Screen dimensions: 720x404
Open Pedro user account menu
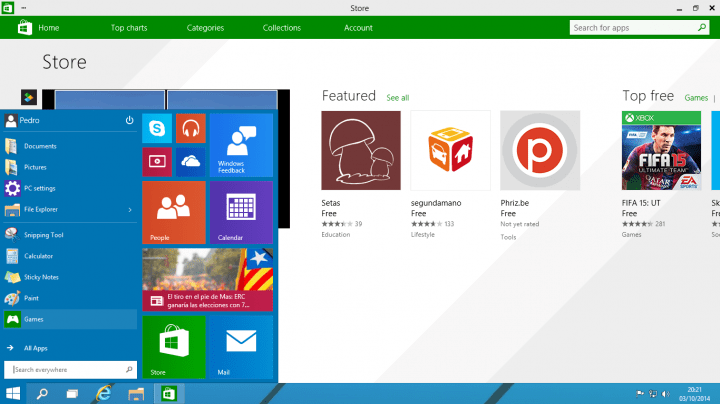click(22, 120)
